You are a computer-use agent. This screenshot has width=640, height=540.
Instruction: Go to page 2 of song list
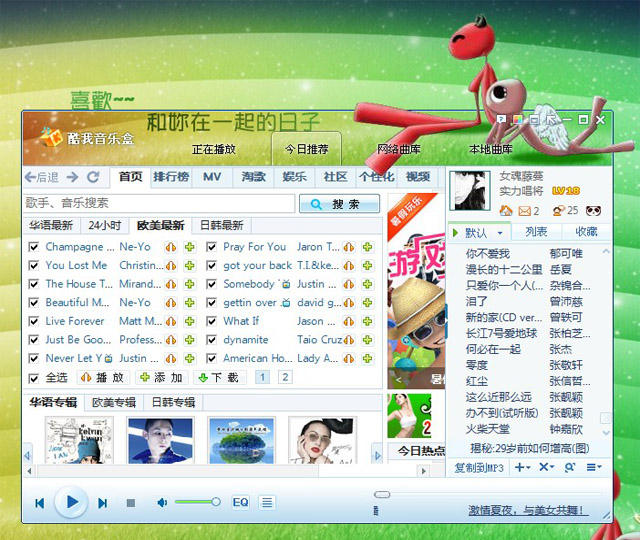pos(285,377)
